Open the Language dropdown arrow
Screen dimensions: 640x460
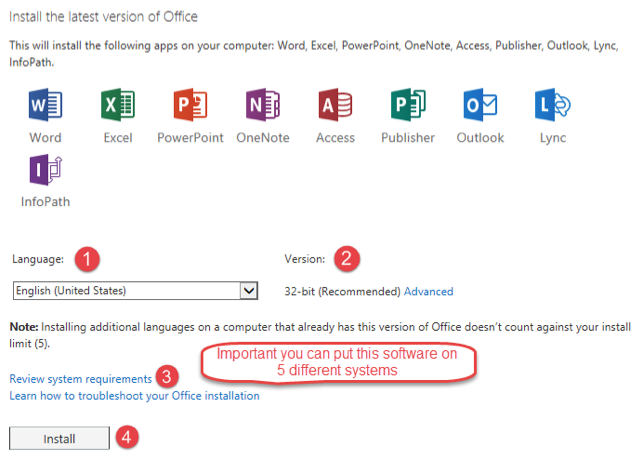[x=249, y=291]
